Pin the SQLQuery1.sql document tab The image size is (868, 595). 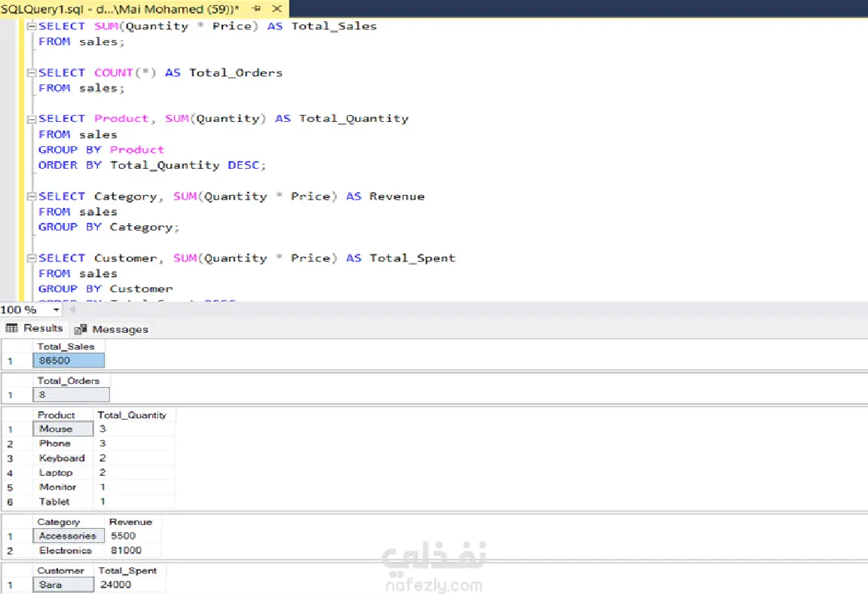coord(256,8)
